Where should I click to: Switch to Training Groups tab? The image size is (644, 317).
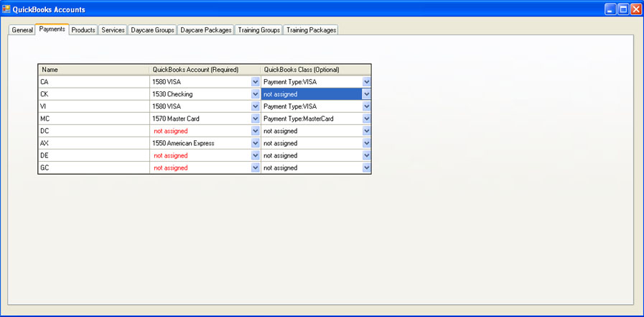coord(258,30)
